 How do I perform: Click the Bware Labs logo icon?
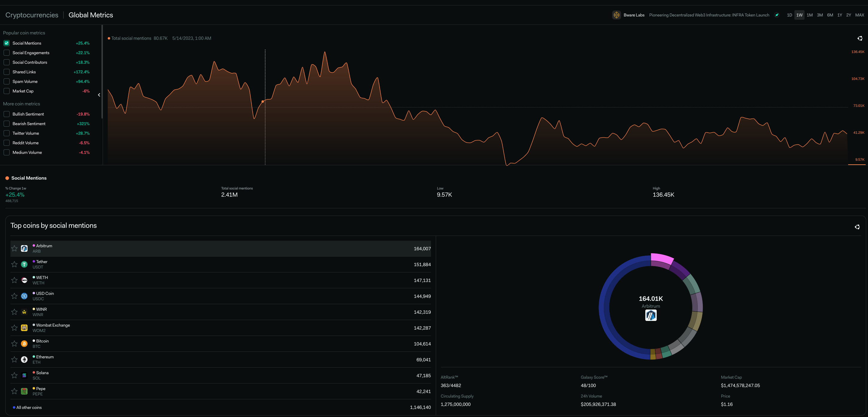pyautogui.click(x=616, y=15)
